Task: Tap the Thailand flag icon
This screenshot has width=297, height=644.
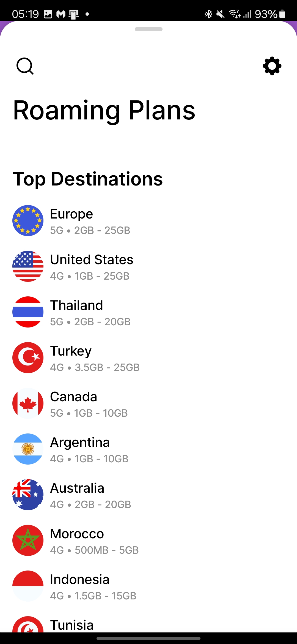Action: pos(28,312)
